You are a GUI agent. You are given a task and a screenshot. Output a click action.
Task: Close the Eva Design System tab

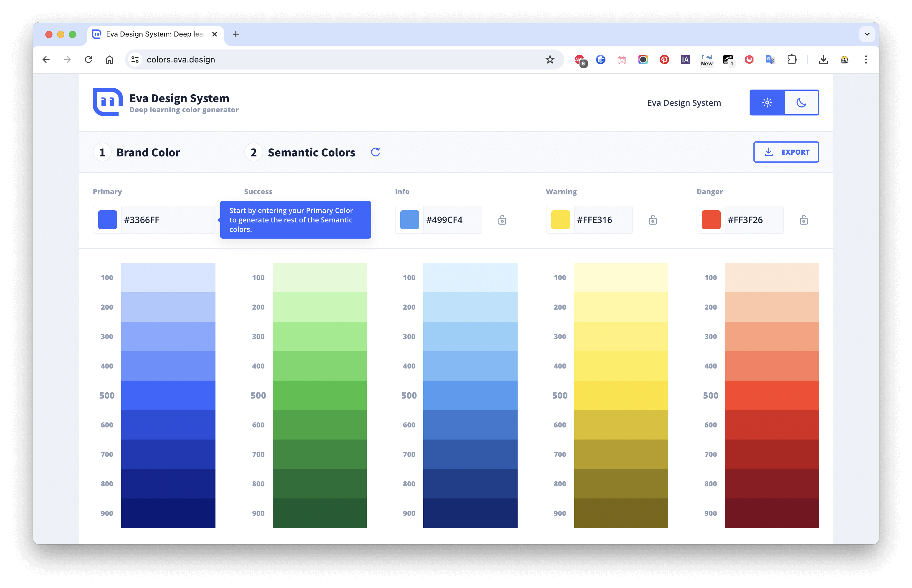[215, 34]
